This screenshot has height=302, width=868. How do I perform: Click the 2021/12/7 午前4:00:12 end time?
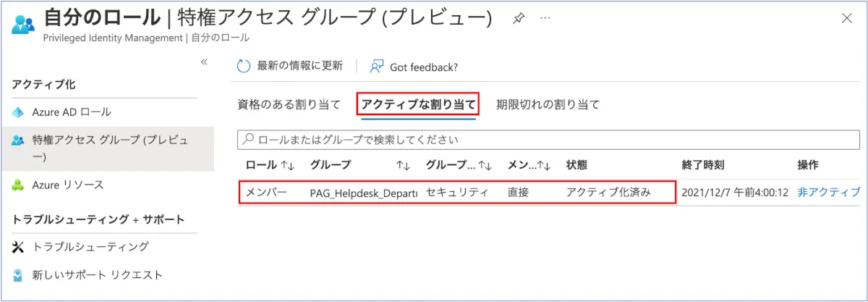coord(735,193)
